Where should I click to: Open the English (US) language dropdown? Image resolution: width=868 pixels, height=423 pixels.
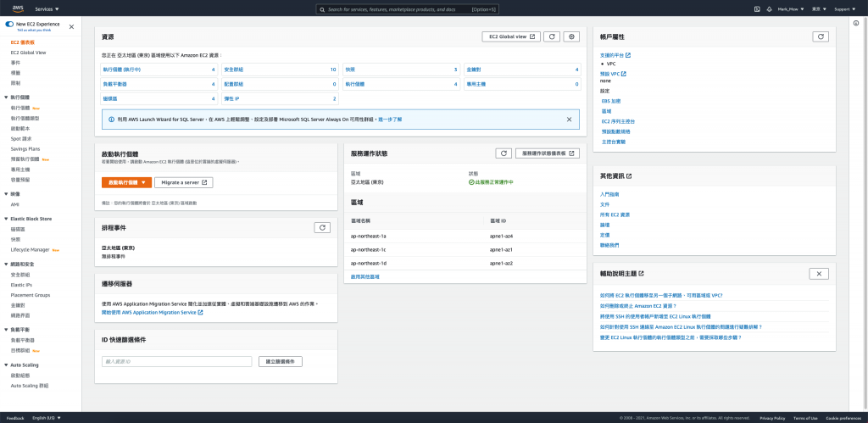click(x=47, y=418)
